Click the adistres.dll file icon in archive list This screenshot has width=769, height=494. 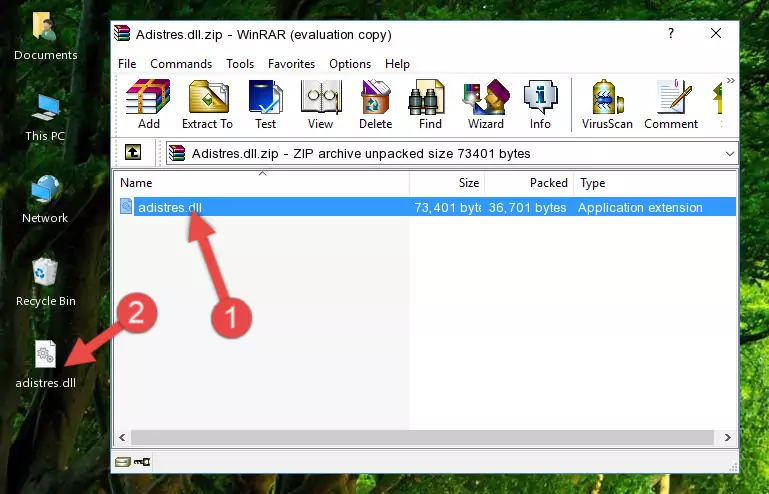(x=126, y=207)
